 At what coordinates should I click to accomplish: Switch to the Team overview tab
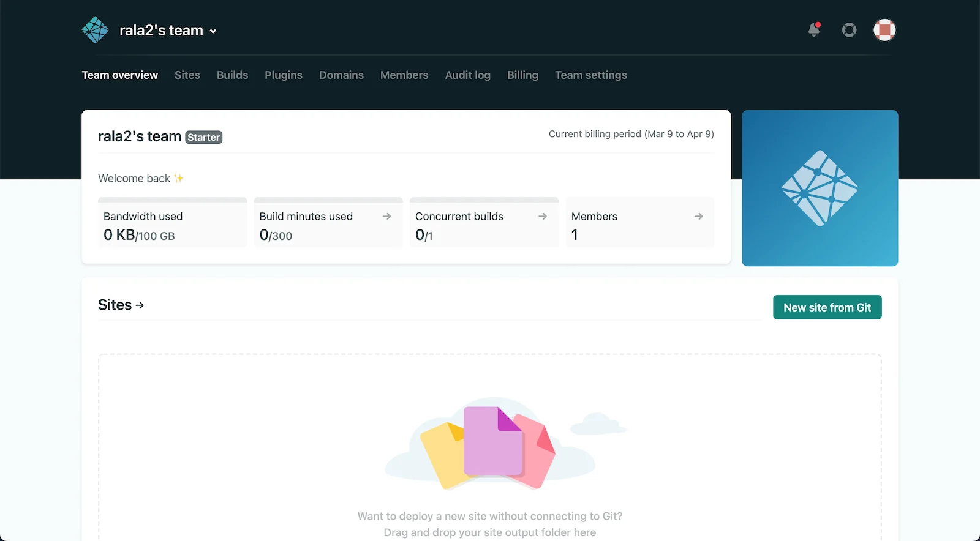tap(120, 75)
